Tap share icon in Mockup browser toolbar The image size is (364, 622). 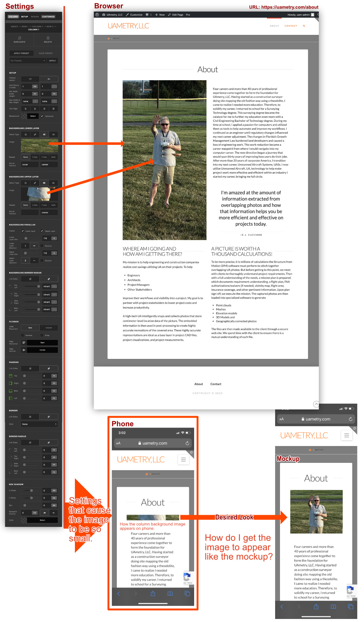pyautogui.click(x=316, y=607)
